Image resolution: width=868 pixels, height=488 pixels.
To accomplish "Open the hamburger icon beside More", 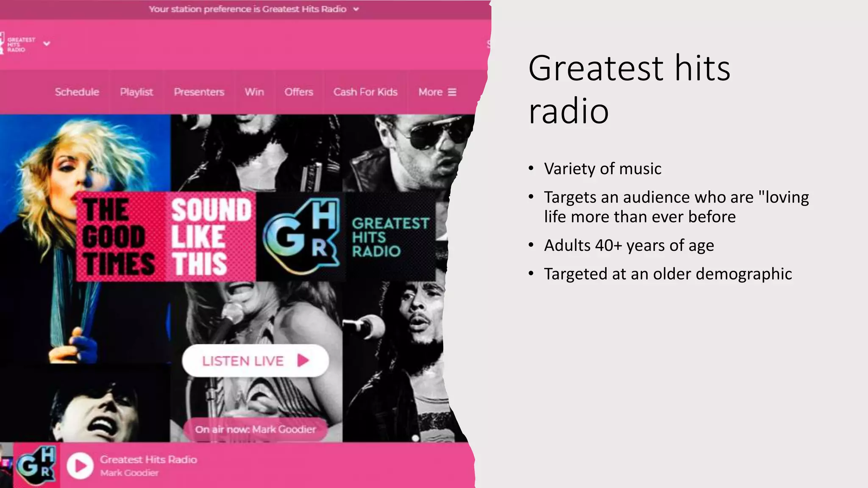I will 452,92.
